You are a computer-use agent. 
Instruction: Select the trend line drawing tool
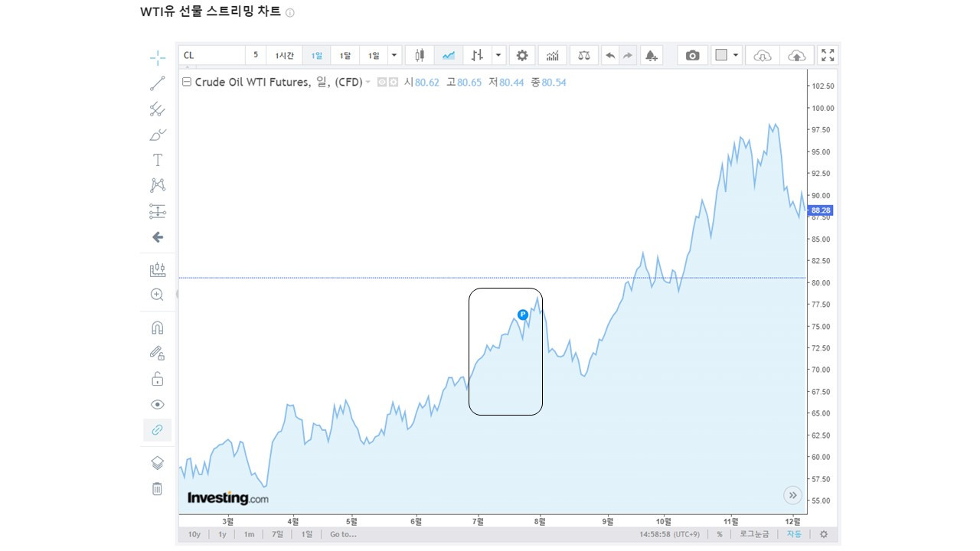pyautogui.click(x=157, y=83)
